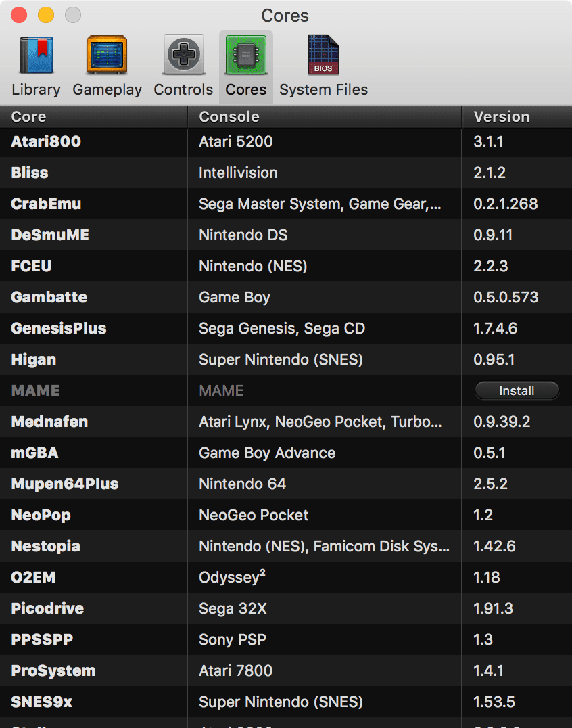Click version 0.95.1 for Higan
Viewport: 572px width, 728px height.
click(x=494, y=359)
